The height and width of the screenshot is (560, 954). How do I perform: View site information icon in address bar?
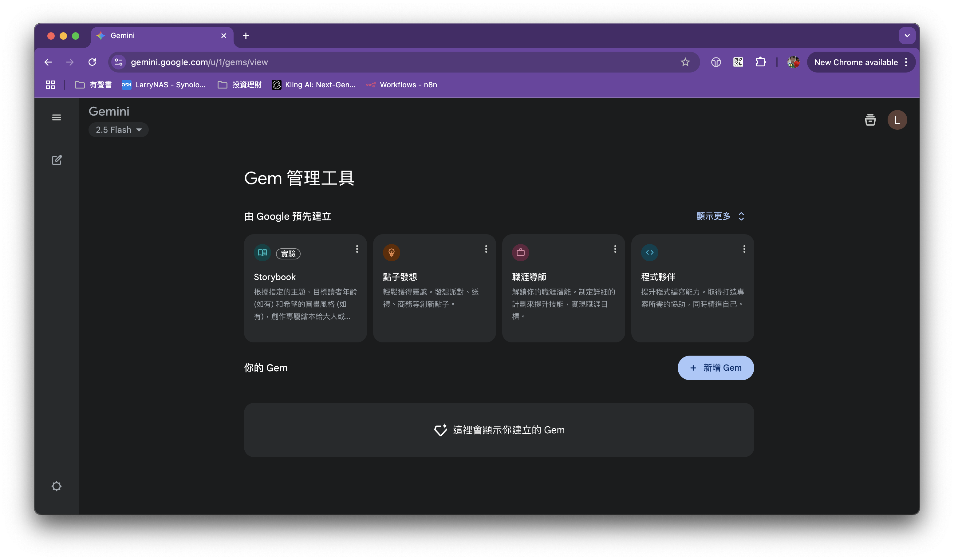[119, 62]
